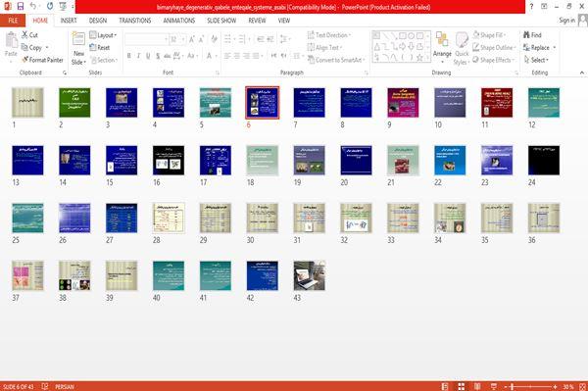Click the Copy icon in Clipboard group
Viewport: 588px width, 391px height.
click(24, 47)
